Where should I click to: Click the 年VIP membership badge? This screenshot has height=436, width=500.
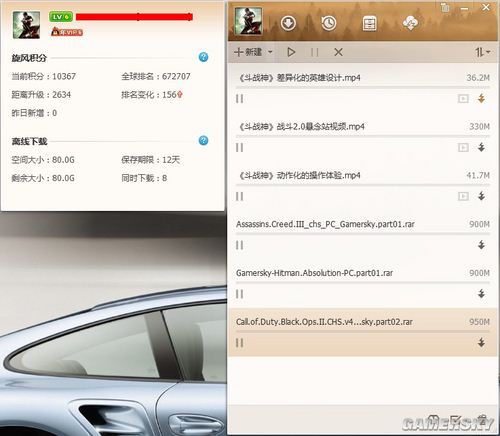click(67, 32)
